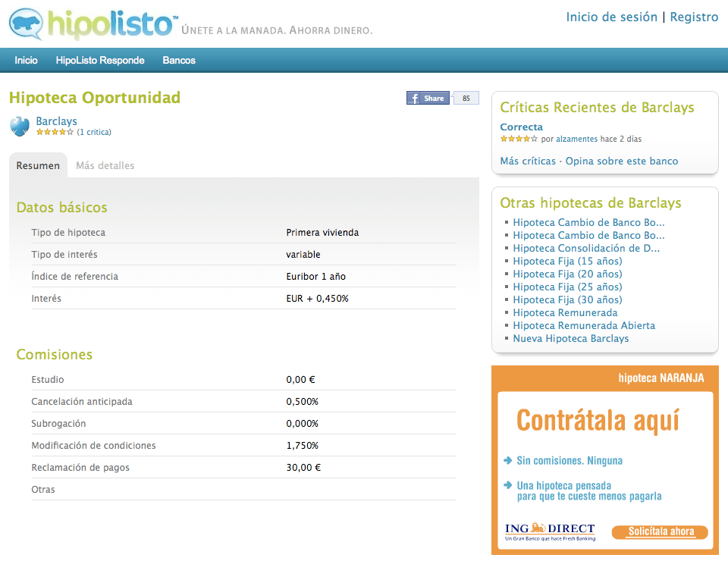The height and width of the screenshot is (561, 728).
Task: Click the Índice de referencia row label
Action: (75, 277)
